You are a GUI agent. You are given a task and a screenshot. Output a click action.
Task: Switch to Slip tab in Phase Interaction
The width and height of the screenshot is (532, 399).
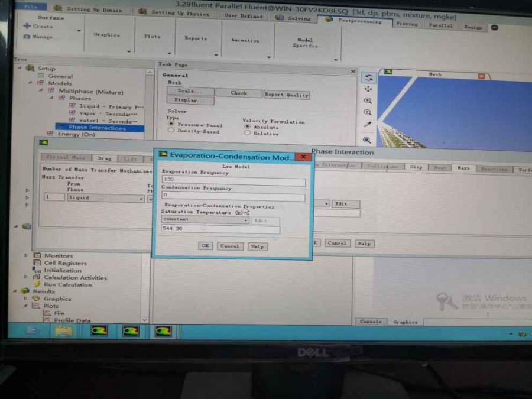coord(416,167)
